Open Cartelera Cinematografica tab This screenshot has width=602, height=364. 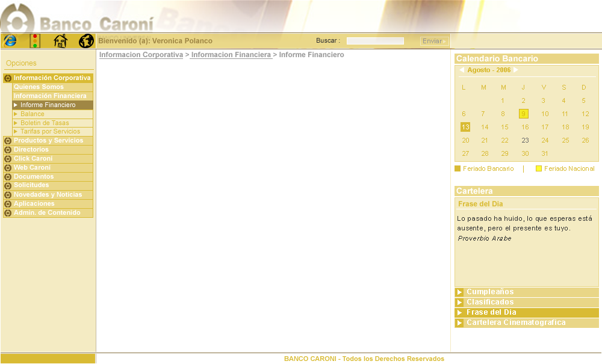pos(526,323)
